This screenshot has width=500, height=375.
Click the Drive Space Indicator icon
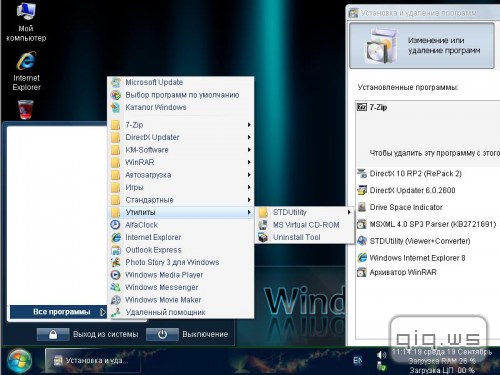[x=362, y=207]
